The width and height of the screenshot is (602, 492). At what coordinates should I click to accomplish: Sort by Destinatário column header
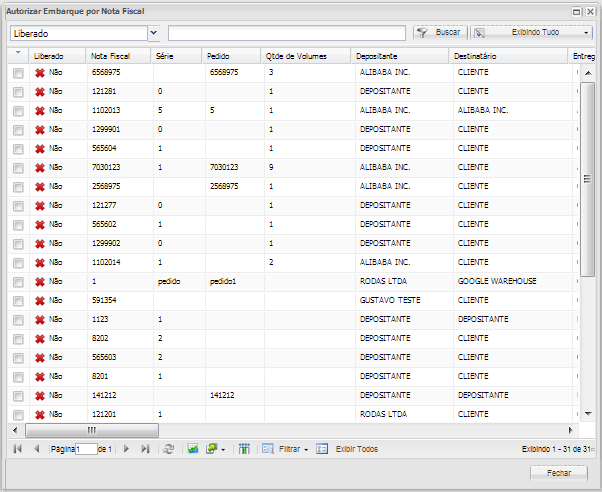coord(508,56)
